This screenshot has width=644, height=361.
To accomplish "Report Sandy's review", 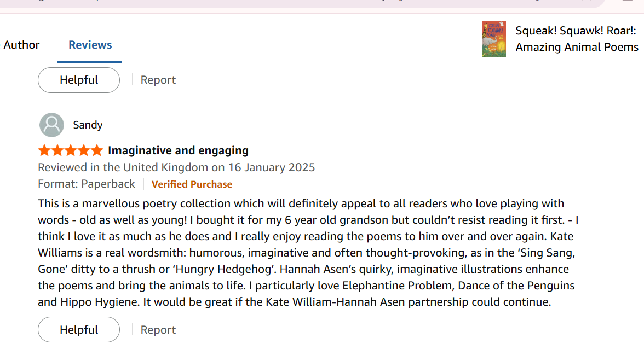I will click(x=158, y=330).
